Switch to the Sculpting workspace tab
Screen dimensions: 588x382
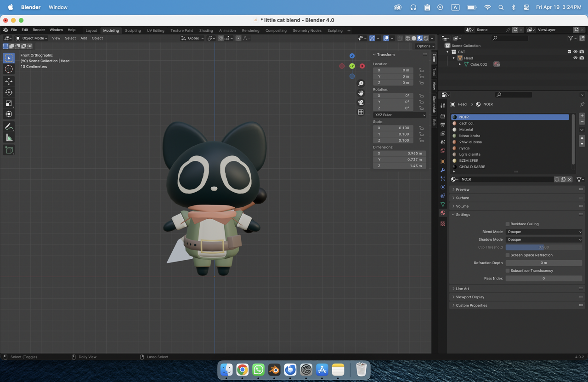pos(133,30)
